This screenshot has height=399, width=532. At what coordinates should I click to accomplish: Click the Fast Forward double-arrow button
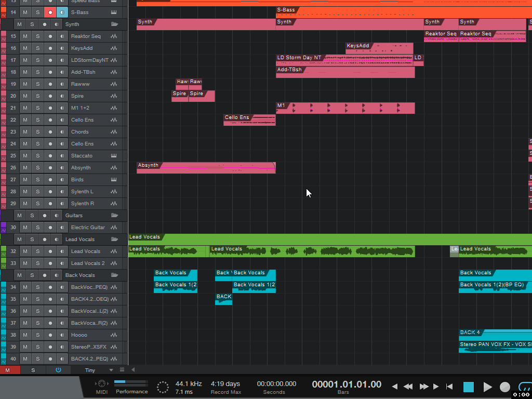[x=424, y=387]
